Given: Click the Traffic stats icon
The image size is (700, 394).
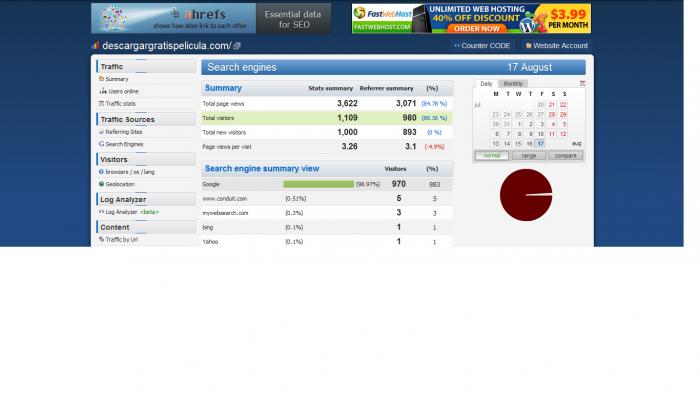Looking at the screenshot, I should [x=101, y=103].
